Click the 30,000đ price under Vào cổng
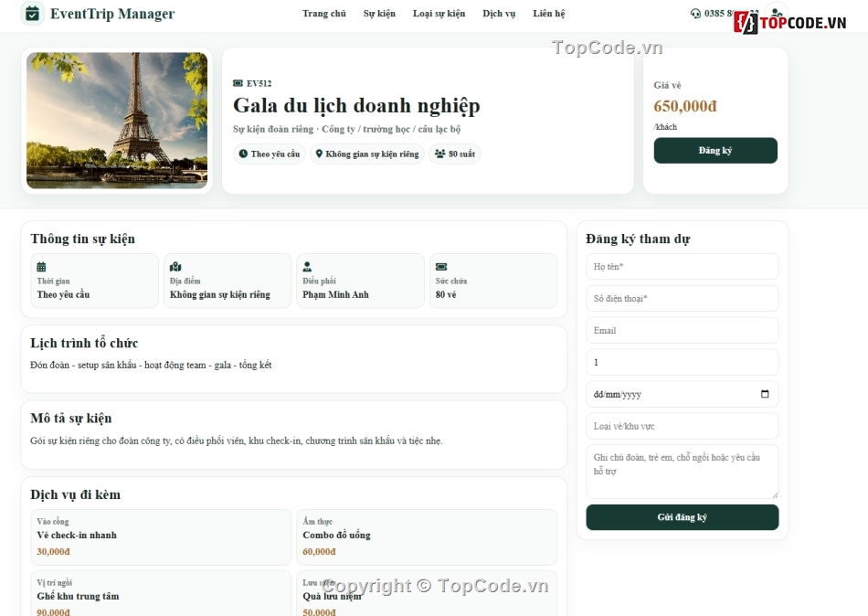The width and height of the screenshot is (868, 616). pyautogui.click(x=53, y=552)
